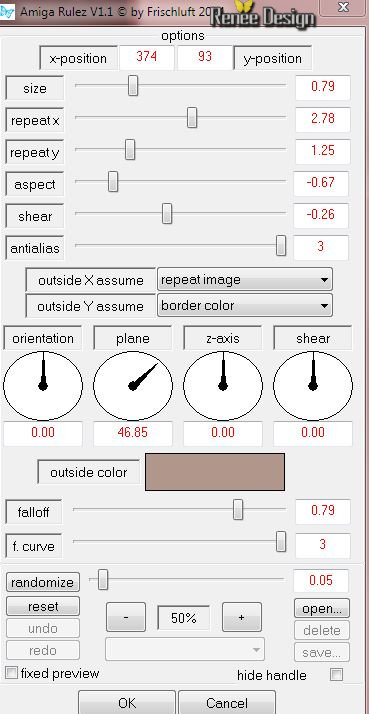
Task: Click the open... presets button
Action: point(322,609)
